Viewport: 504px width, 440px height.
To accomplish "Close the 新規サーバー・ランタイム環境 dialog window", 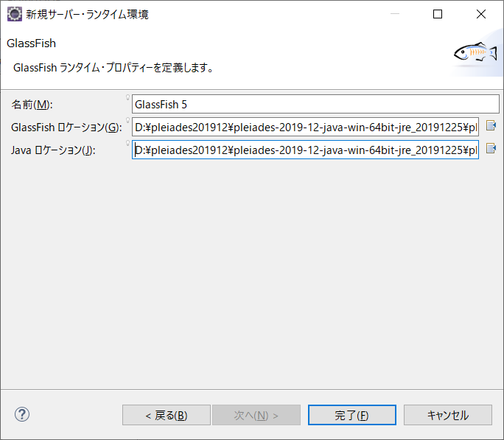I will pos(481,14).
